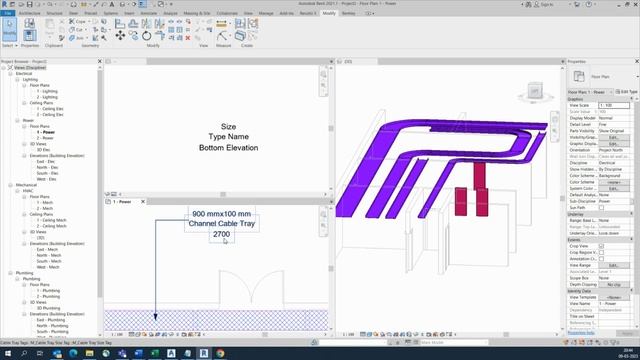Image resolution: width=640 pixels, height=360 pixels.
Task: Click Edit Type button in Properties
Action: (627, 92)
